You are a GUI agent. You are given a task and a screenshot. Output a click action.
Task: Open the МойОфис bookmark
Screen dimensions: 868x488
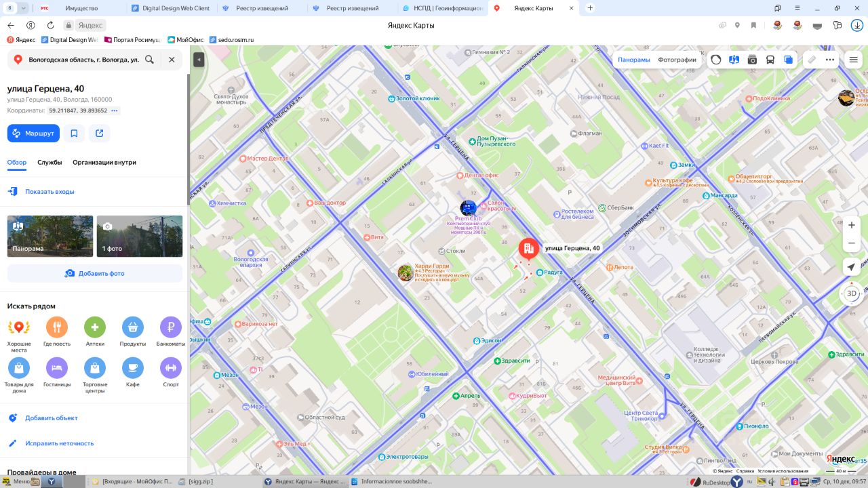point(186,40)
